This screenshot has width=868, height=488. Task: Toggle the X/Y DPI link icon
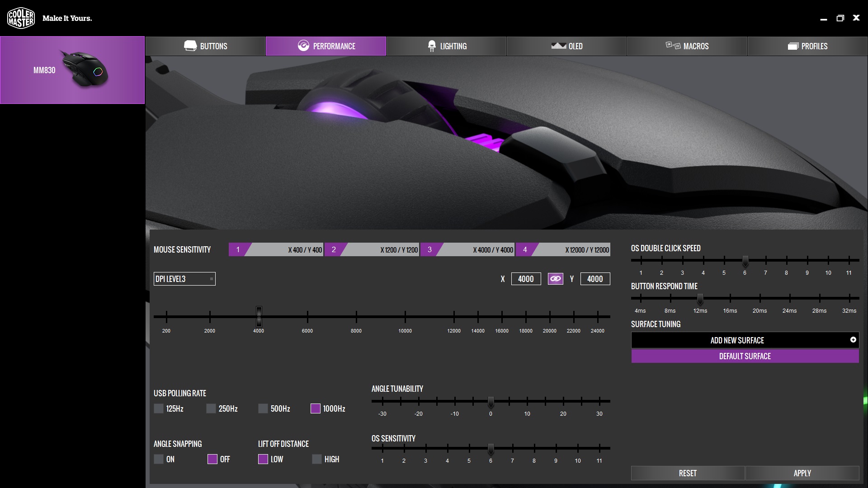tap(556, 279)
